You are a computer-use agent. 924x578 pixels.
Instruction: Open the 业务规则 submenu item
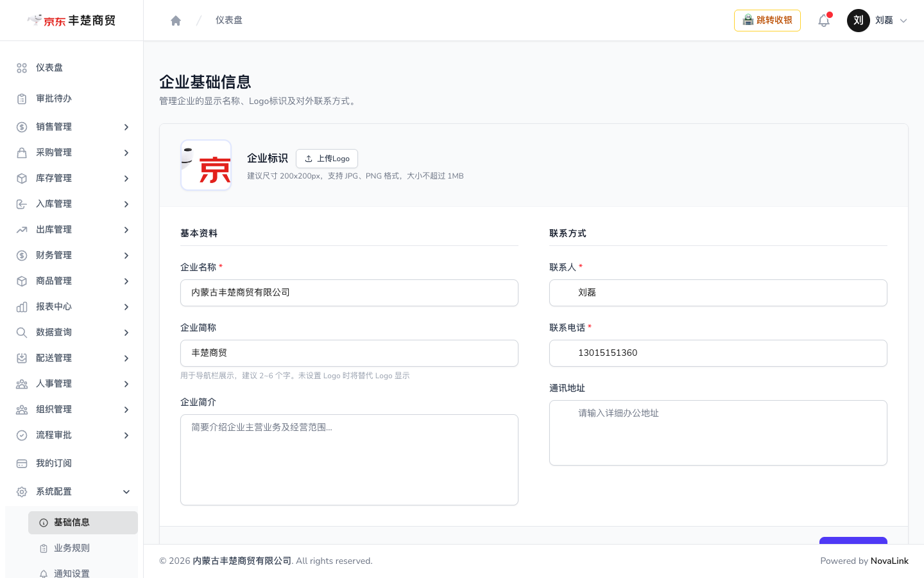pyautogui.click(x=83, y=548)
